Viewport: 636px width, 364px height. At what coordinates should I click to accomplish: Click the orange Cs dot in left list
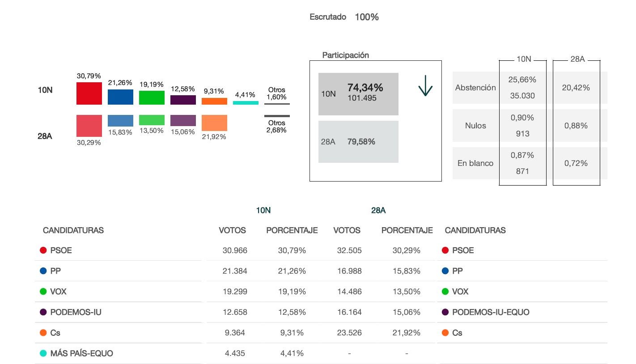click(43, 333)
